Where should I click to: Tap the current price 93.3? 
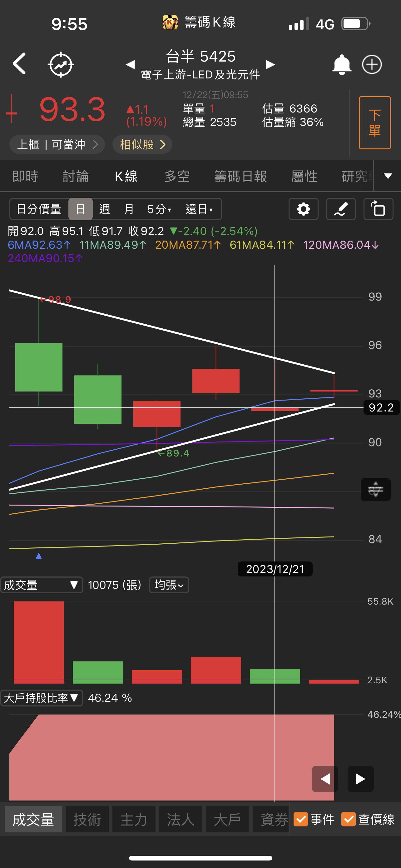72,109
